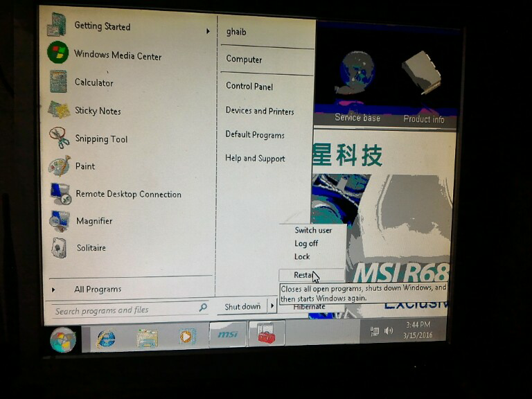The height and width of the screenshot is (399, 532).
Task: Open the Product info card icon
Action: [422, 73]
